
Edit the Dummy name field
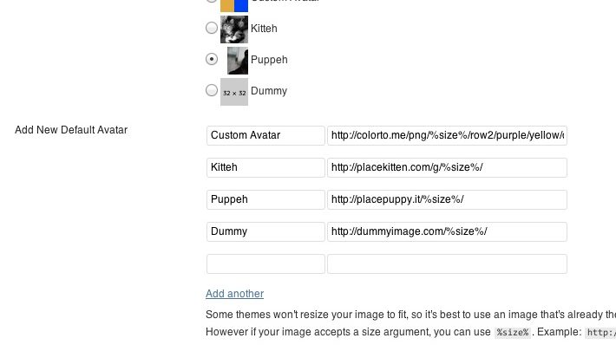click(265, 231)
